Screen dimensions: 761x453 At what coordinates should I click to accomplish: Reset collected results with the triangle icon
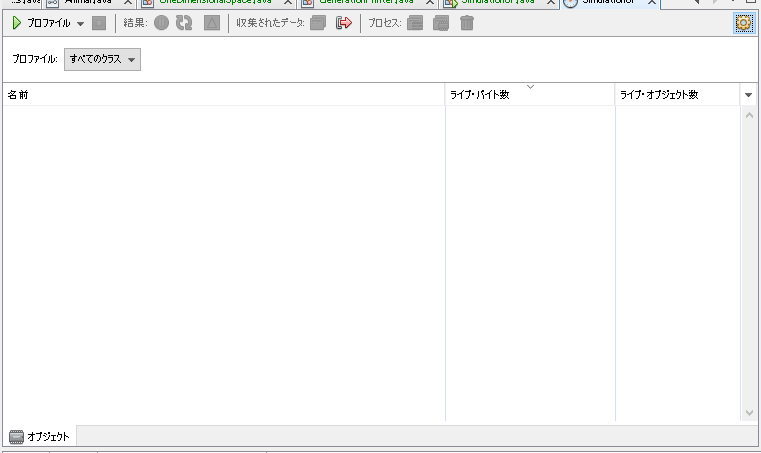coord(212,23)
